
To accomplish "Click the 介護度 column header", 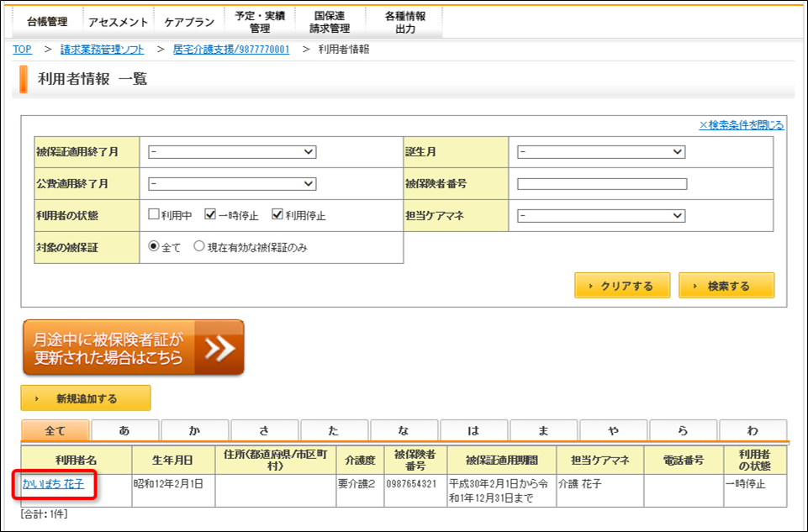I will pyautogui.click(x=360, y=460).
